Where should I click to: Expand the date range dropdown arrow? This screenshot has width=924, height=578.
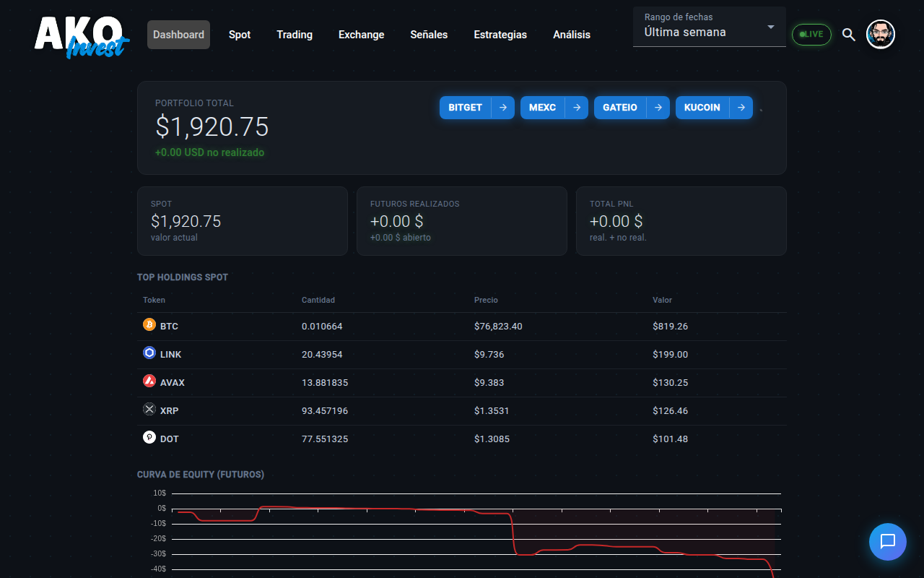click(x=771, y=27)
